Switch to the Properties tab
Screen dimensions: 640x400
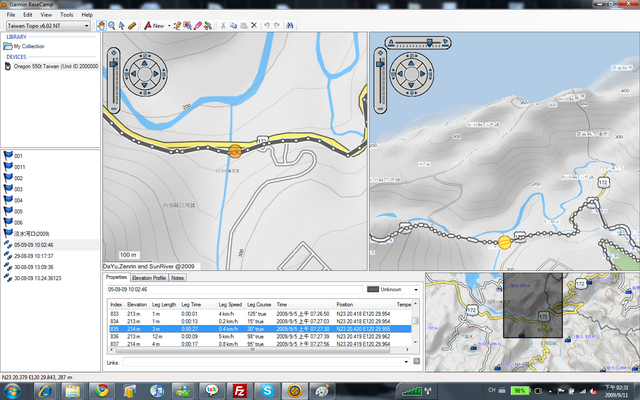tap(116, 277)
